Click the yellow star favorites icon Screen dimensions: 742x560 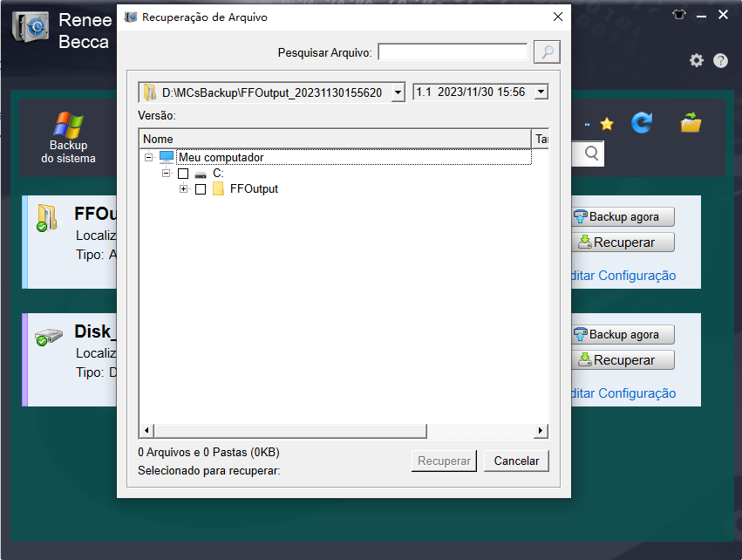click(x=607, y=125)
